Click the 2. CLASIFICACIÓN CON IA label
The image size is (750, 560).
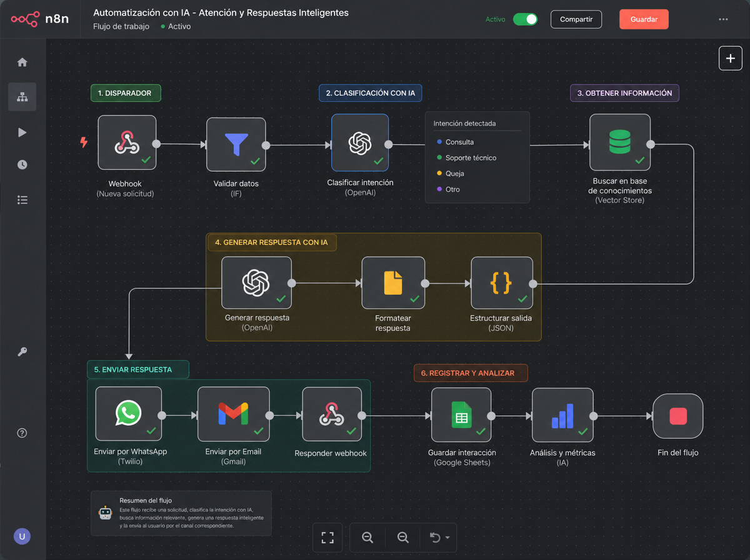371,93
